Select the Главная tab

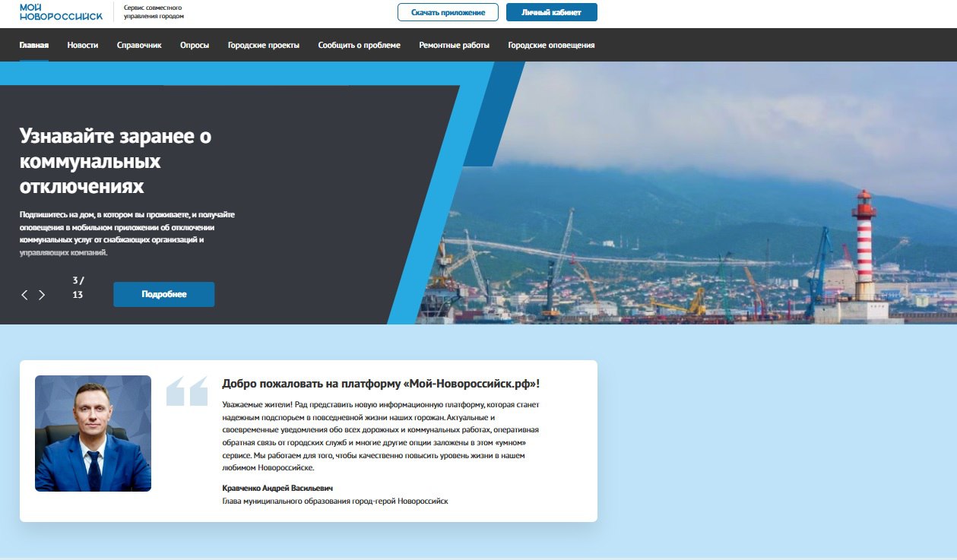point(34,46)
